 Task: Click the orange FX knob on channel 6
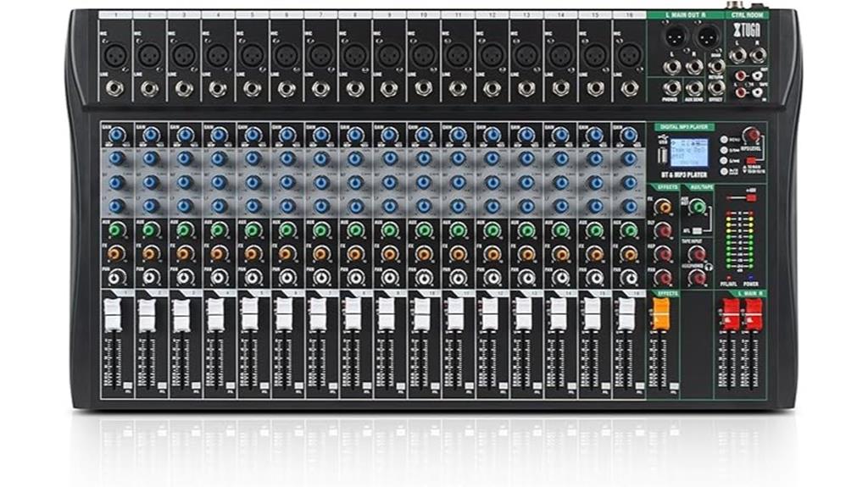287,253
